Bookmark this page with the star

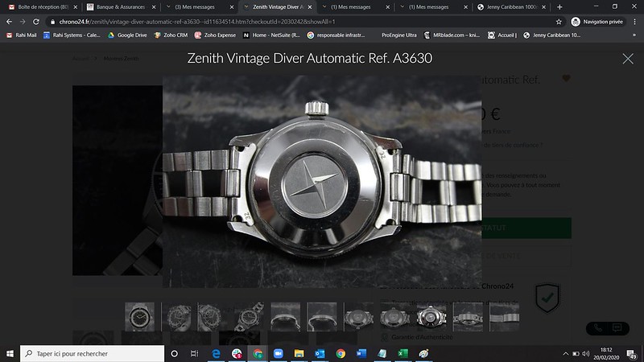tap(559, 22)
